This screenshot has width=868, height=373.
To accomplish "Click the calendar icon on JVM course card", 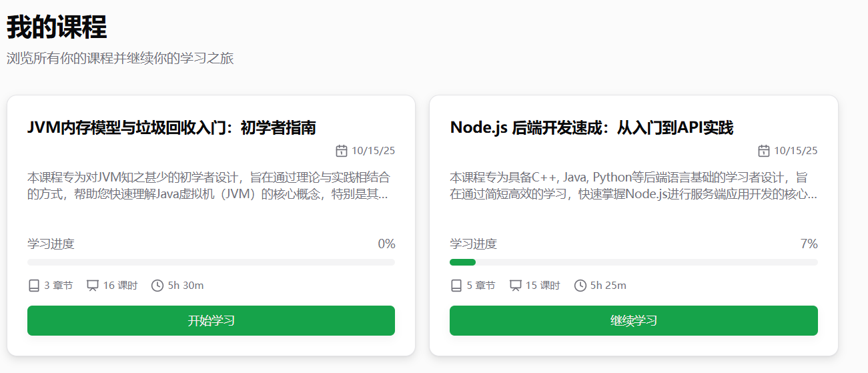I will tap(341, 151).
